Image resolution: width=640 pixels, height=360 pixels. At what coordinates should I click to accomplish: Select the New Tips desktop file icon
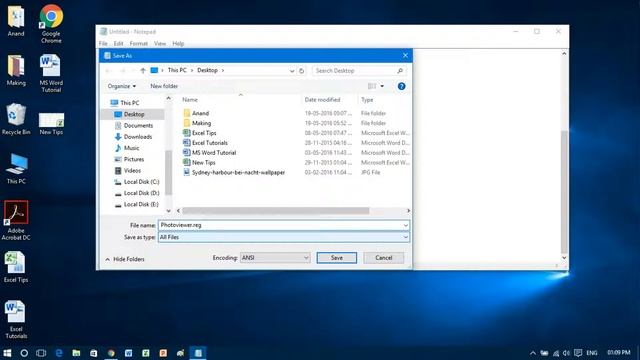point(51,123)
